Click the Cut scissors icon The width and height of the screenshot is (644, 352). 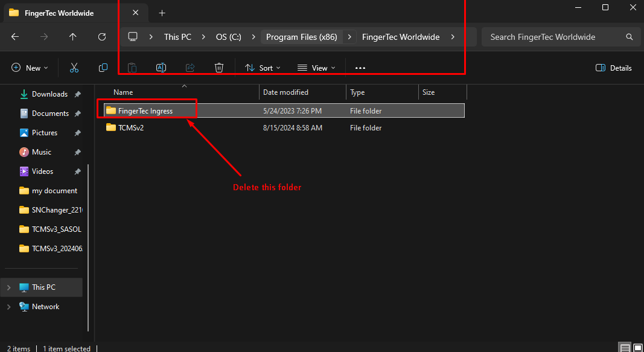[x=74, y=68]
